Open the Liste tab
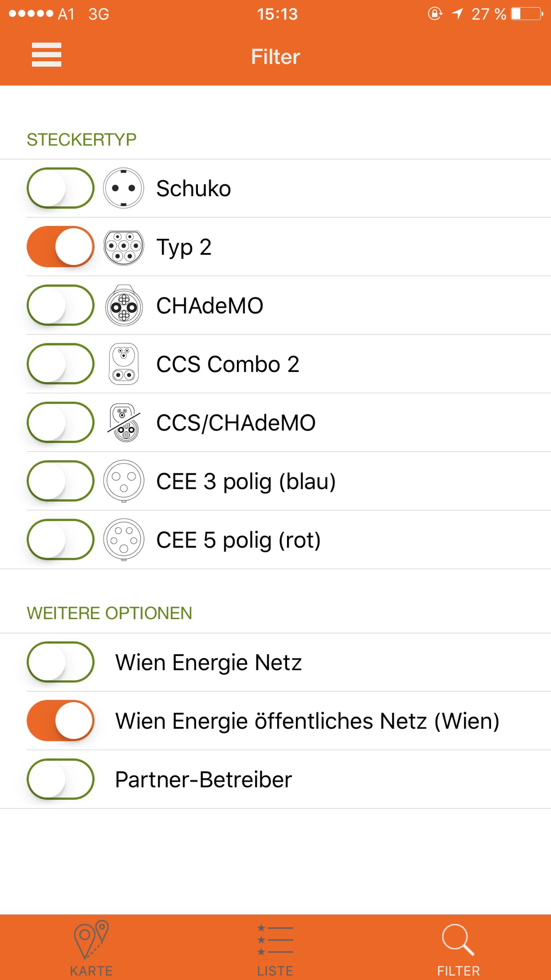 275,948
